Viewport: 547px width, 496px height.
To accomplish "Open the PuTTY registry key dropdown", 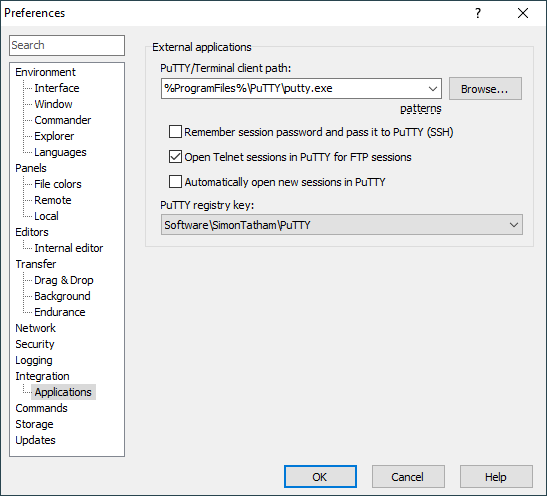I will coord(342,225).
